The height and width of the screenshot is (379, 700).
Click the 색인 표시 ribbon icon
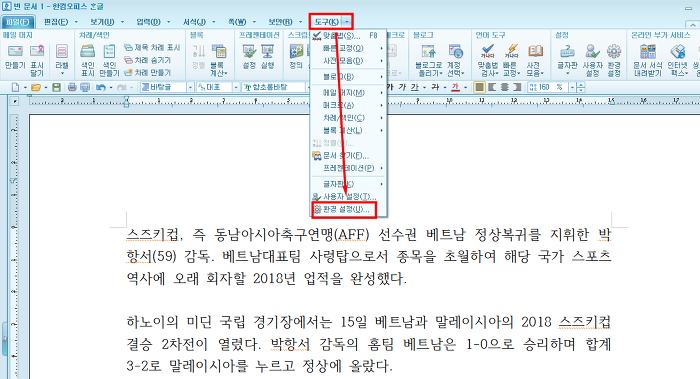tap(88, 60)
